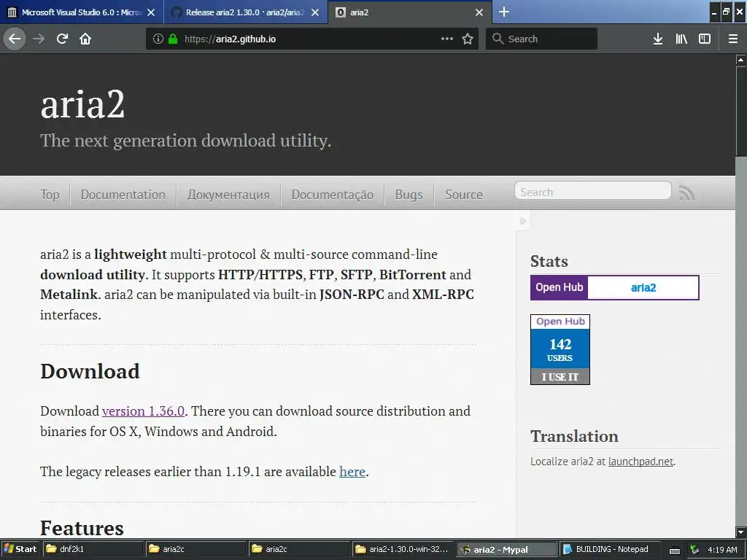Visit the launchpad.net translation link
Image resolution: width=747 pixels, height=560 pixels.
(x=640, y=462)
